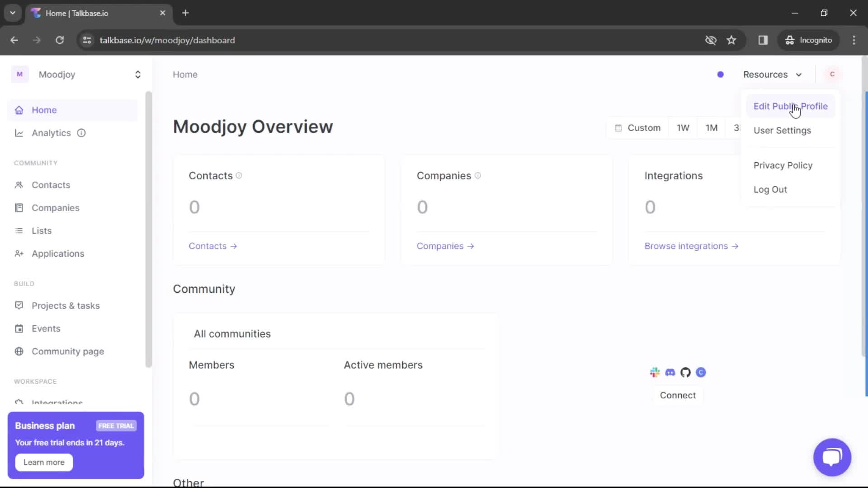868x488 pixels.
Task: Click the Learn more button
Action: tap(44, 462)
